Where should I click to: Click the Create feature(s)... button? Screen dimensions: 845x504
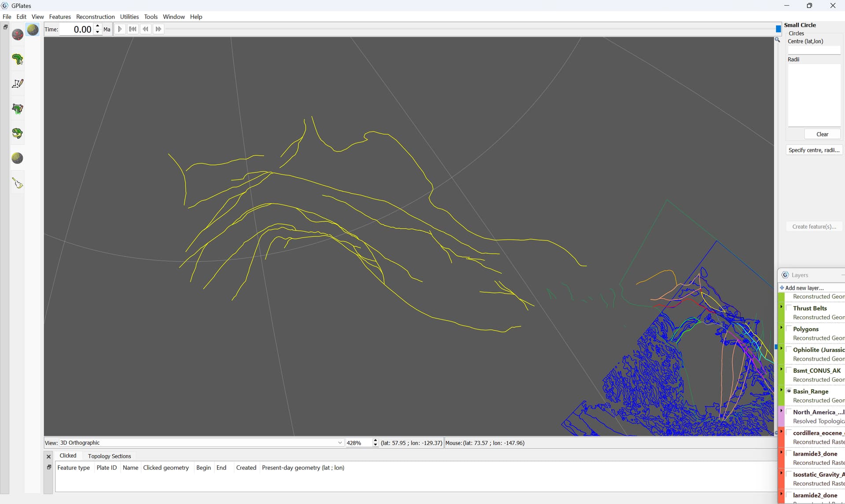[x=814, y=226]
